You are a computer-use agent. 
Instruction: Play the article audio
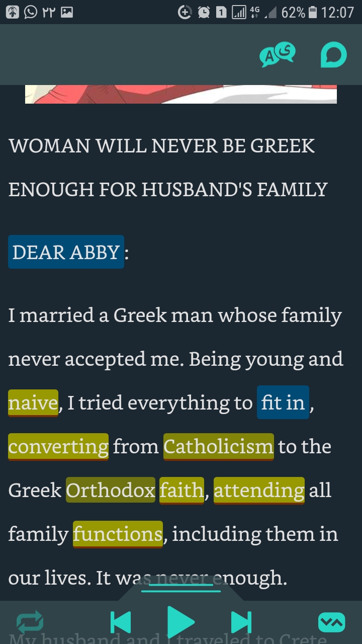tap(180, 622)
